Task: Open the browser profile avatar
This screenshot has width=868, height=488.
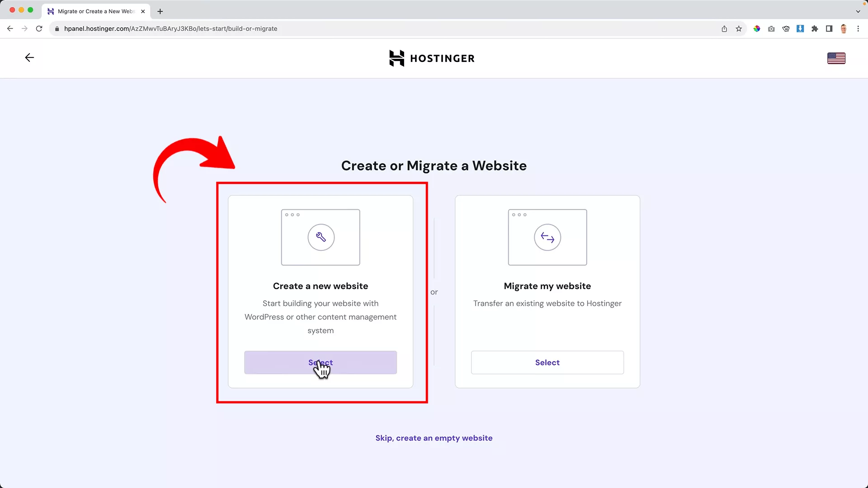Action: pyautogui.click(x=844, y=28)
